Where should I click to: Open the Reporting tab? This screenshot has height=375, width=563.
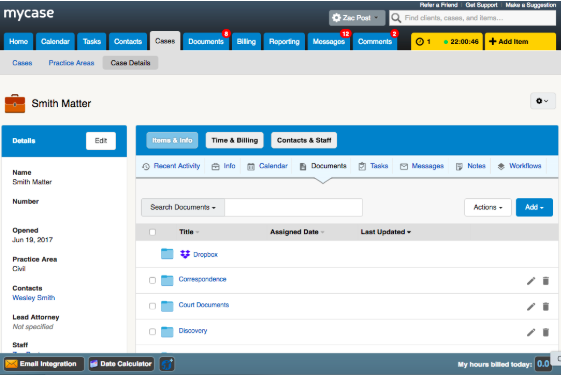tap(284, 42)
